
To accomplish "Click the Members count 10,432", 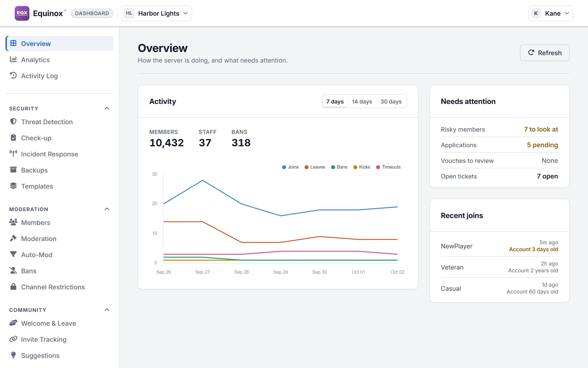I will tap(167, 143).
